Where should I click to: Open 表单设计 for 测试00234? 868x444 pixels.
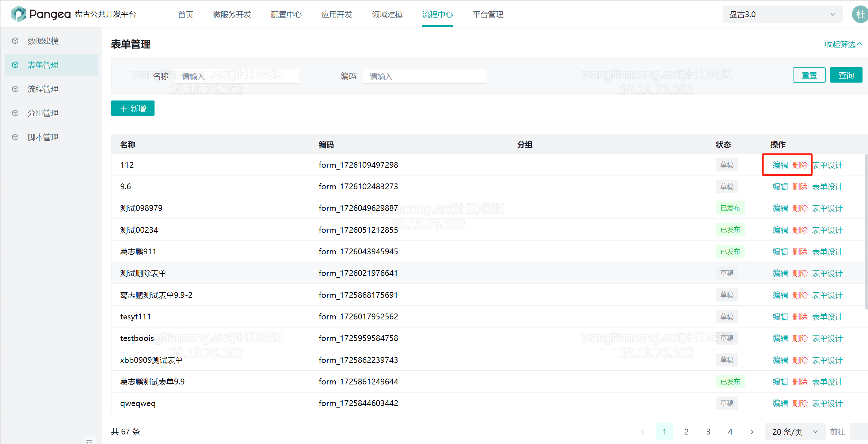[x=827, y=230]
